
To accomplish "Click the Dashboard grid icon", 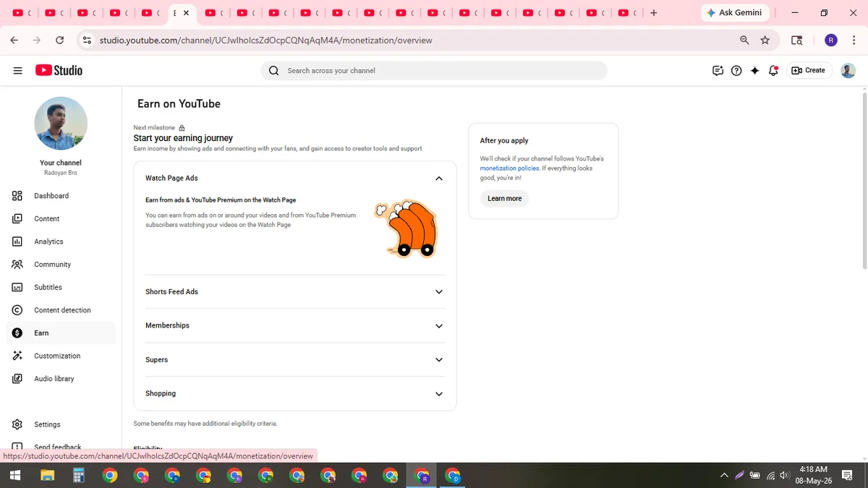I will (x=17, y=196).
